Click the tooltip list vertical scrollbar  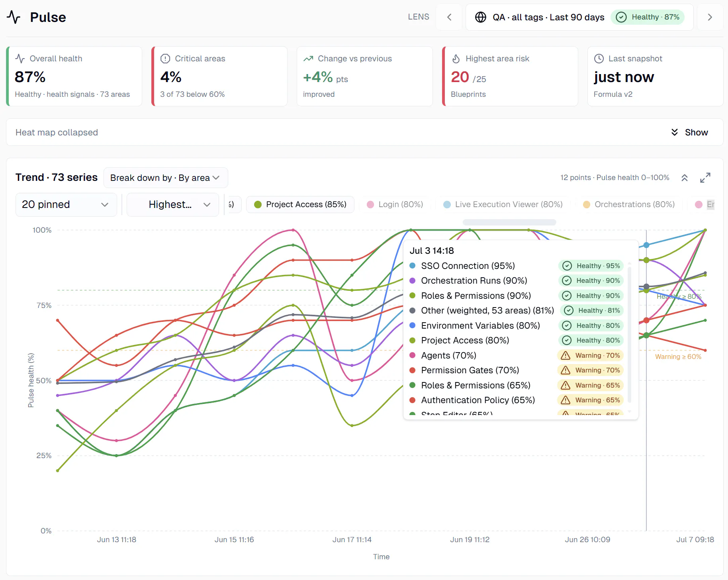click(630, 335)
